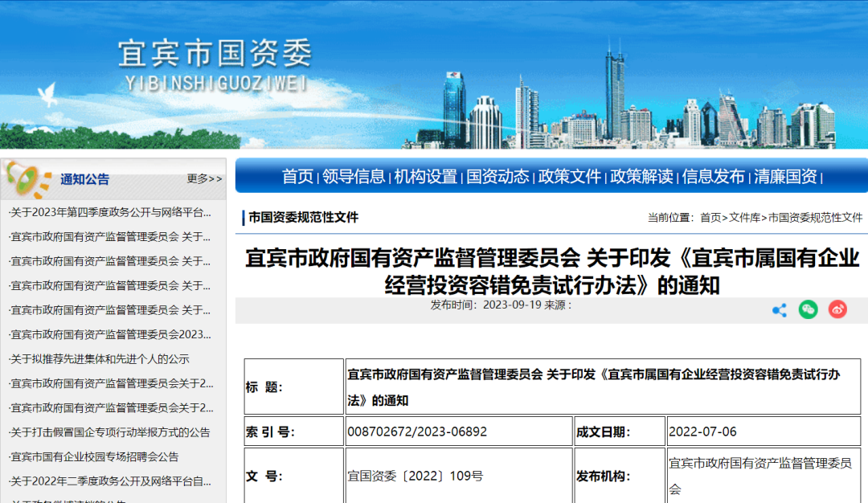
Task: Select the 信息发布 menu item
Action: (713, 177)
